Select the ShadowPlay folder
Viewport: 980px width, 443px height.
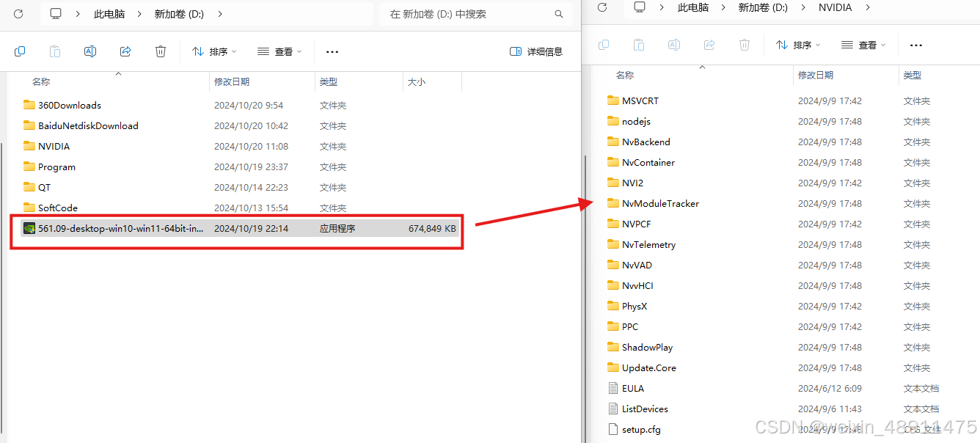(x=647, y=347)
